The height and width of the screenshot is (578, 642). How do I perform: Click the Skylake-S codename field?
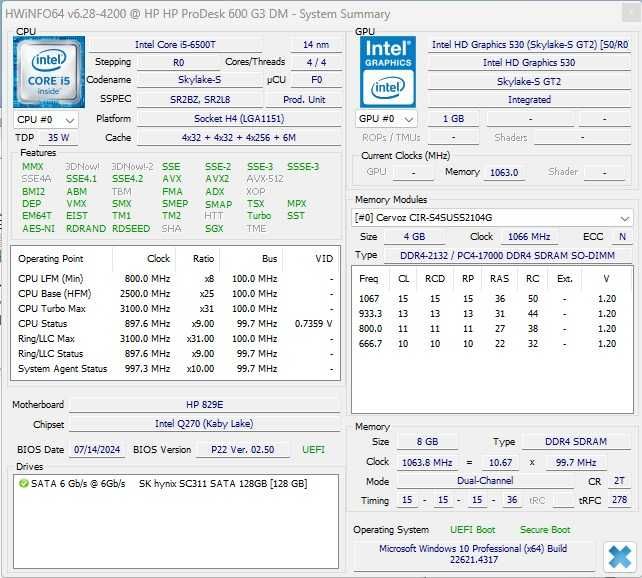pyautogui.click(x=199, y=80)
